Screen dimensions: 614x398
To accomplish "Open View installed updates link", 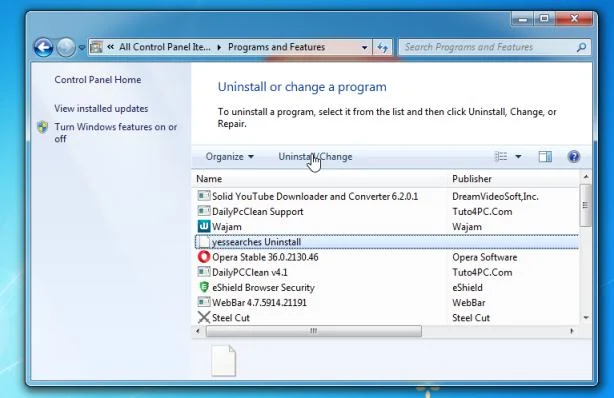I will (x=101, y=109).
